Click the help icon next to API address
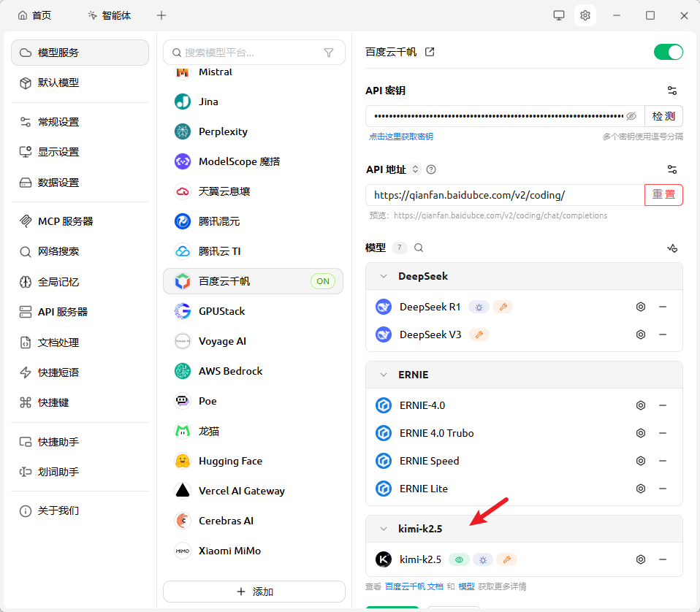This screenshot has height=612, width=700. click(431, 169)
